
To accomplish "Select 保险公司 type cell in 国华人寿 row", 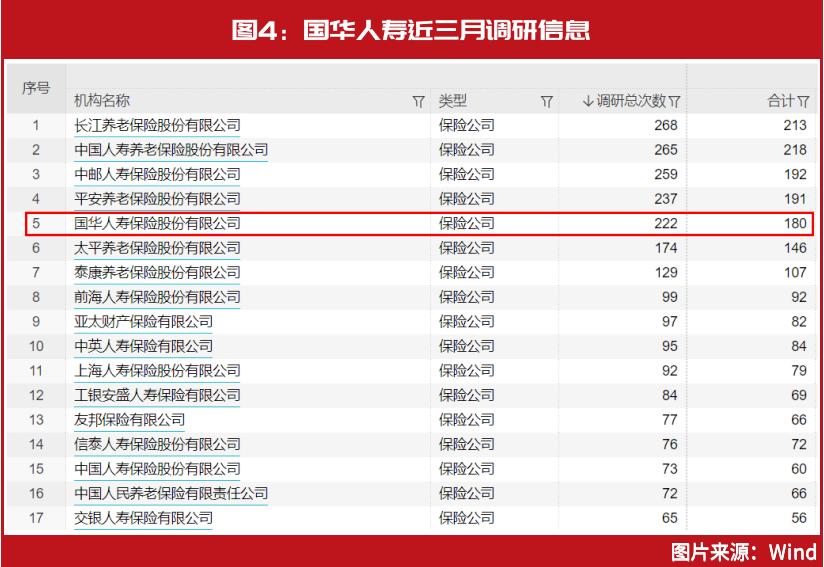I will (x=467, y=223).
